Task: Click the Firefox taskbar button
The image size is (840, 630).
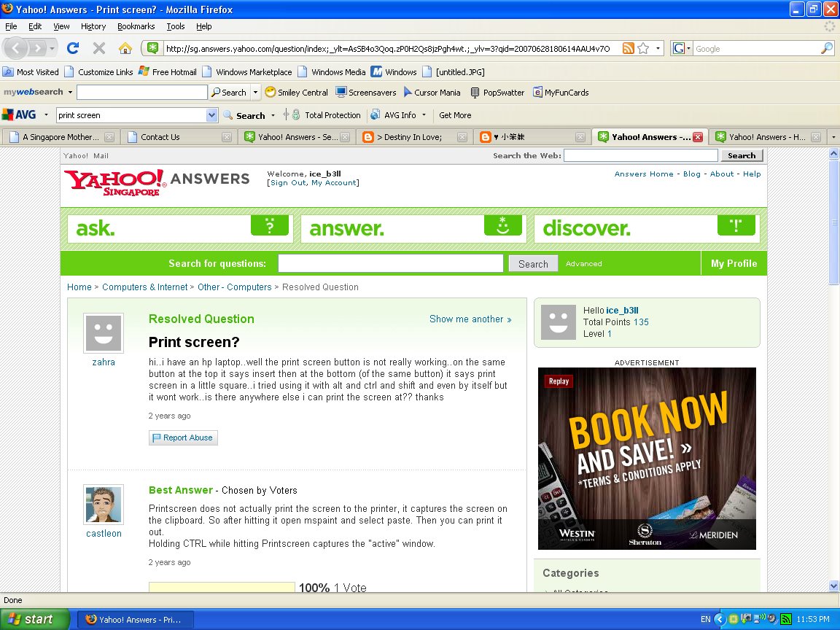Action: (x=135, y=620)
